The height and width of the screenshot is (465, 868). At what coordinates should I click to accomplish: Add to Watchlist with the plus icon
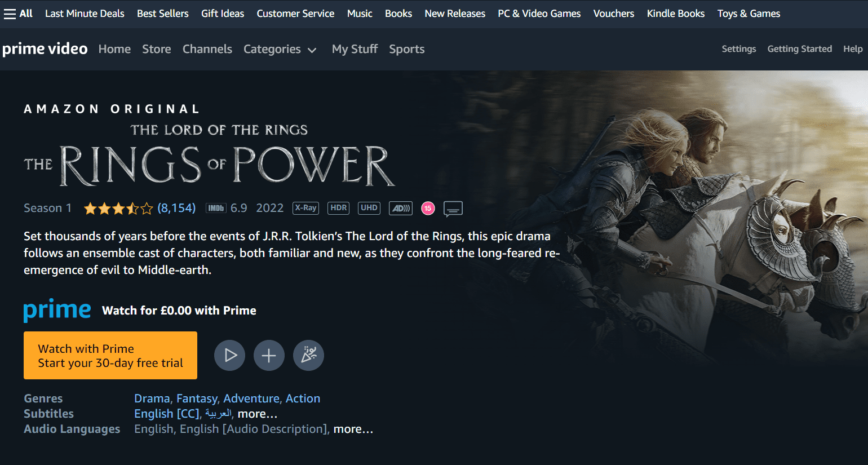click(x=269, y=355)
